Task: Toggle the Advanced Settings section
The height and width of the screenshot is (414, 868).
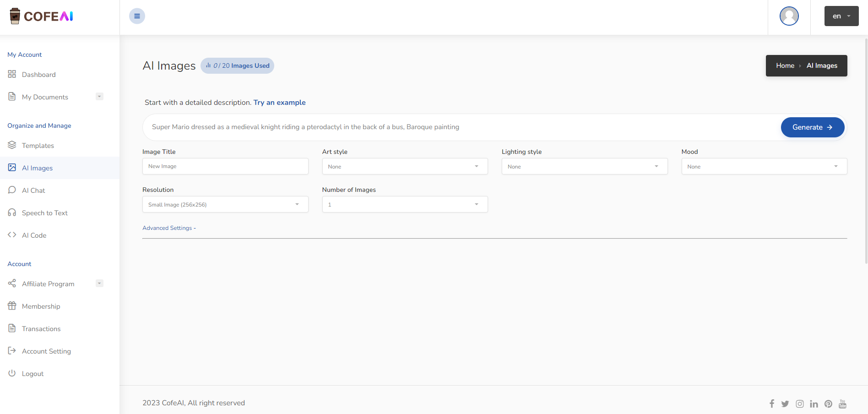Action: pyautogui.click(x=169, y=228)
